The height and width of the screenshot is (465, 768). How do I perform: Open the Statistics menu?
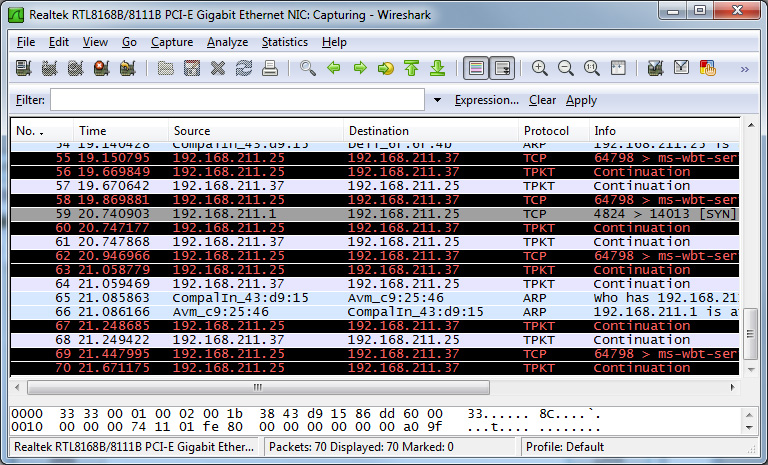pos(285,42)
